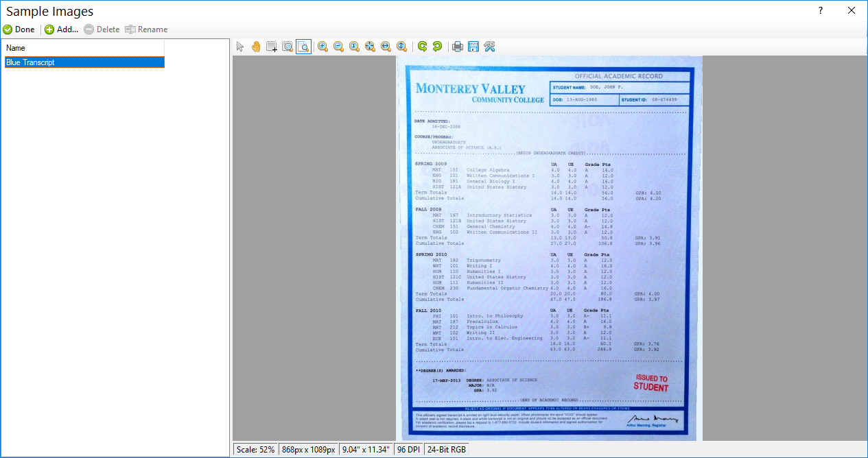This screenshot has height=458, width=868.
Task: Open help with question mark button
Action: (821, 11)
